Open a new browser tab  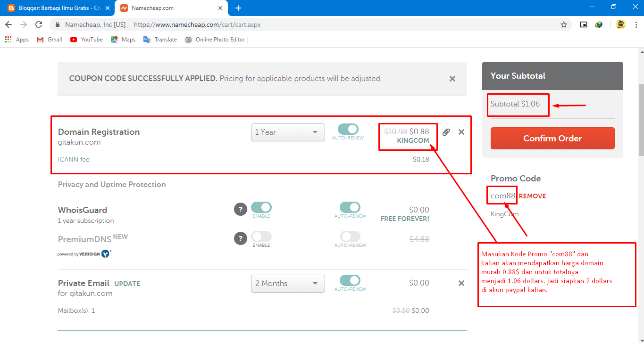(238, 8)
